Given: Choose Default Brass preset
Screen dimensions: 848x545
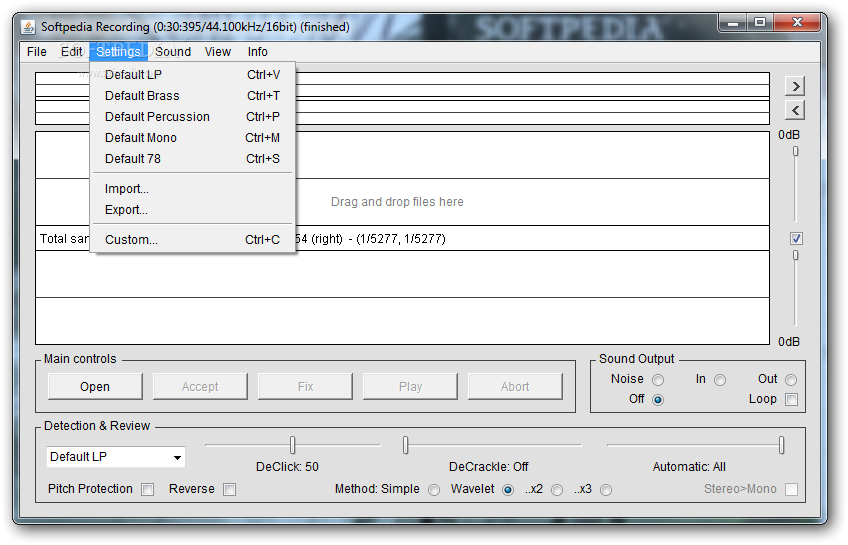Looking at the screenshot, I should coord(193,96).
